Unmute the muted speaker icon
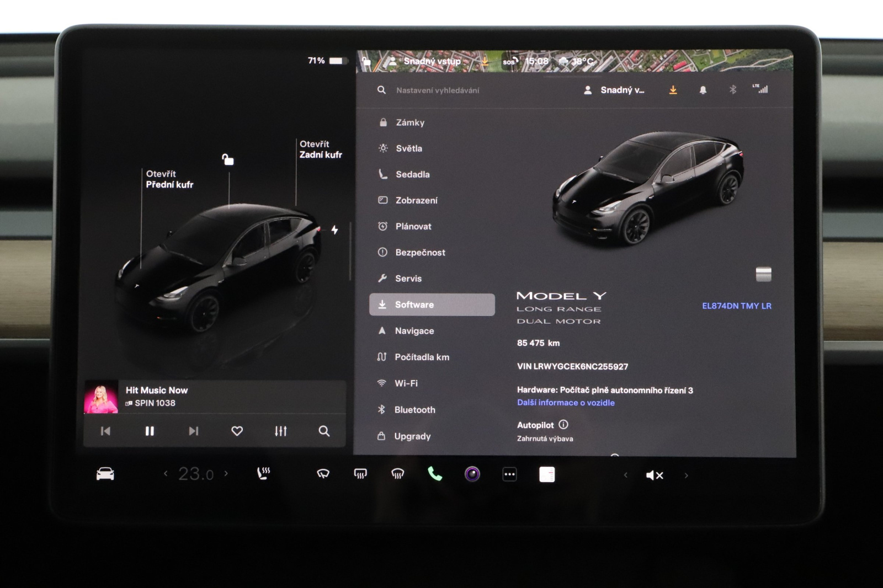 [655, 475]
